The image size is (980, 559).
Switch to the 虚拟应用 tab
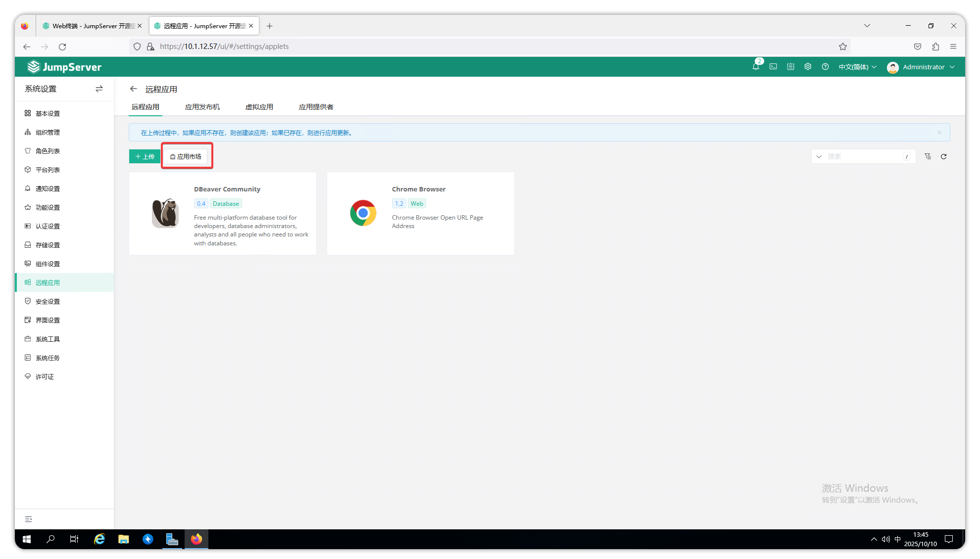[259, 107]
